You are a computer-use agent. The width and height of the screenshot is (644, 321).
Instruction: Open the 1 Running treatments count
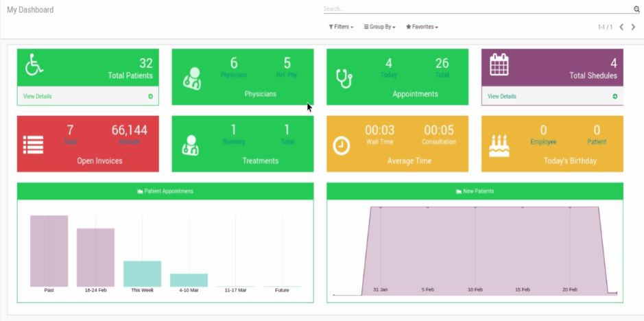click(x=234, y=130)
